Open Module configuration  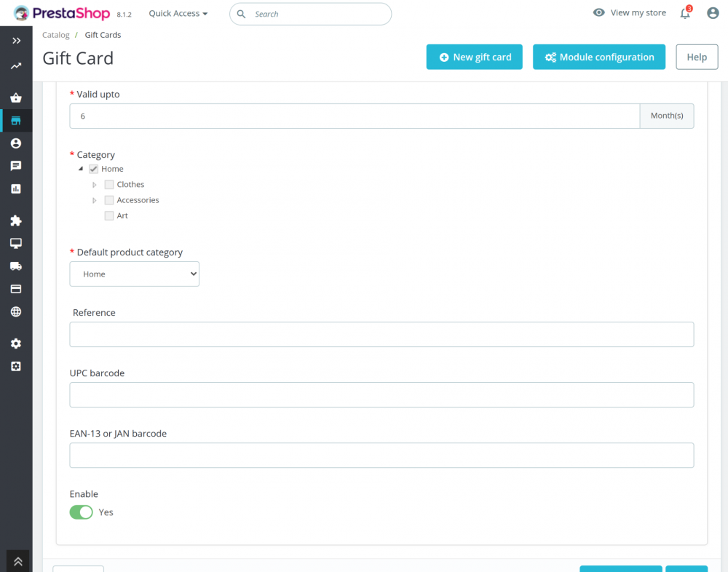click(599, 57)
